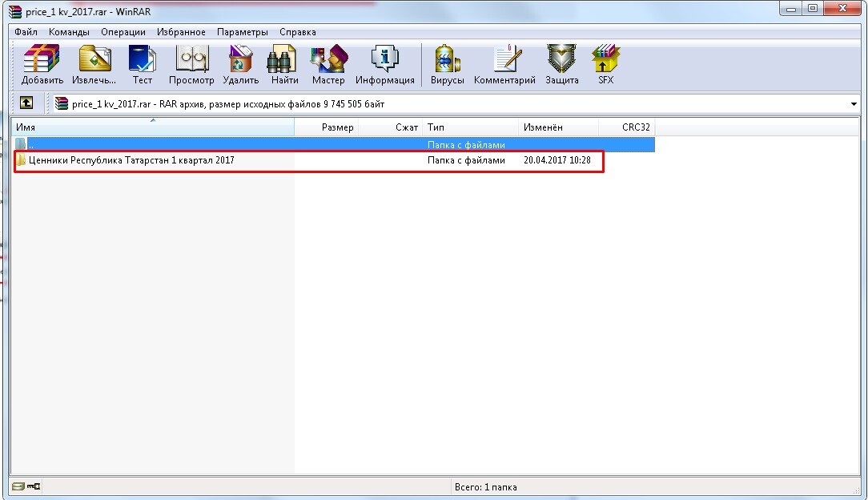
Task: Click the disk icon in status bar
Action: point(18,486)
